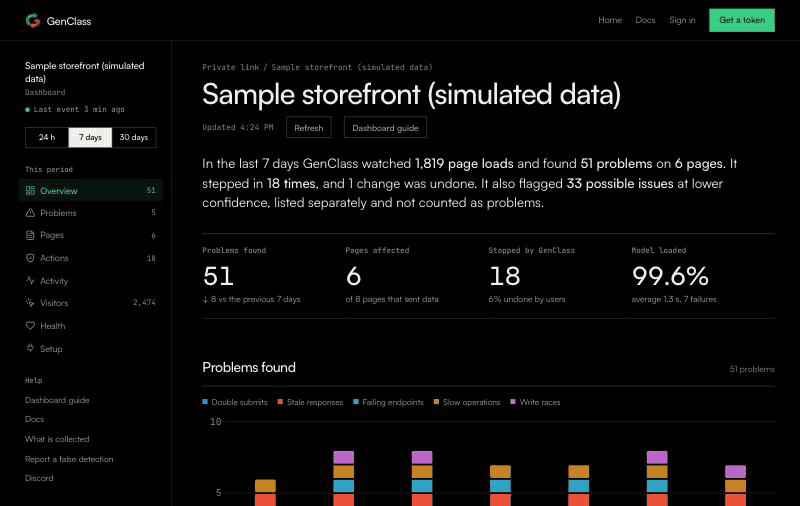Open the Dashboard guide button near title

point(385,128)
